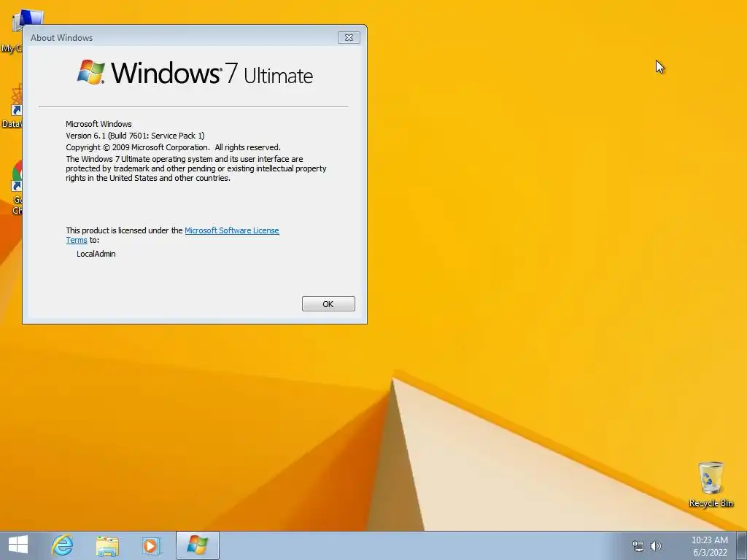Screen dimensions: 747x560
Task: Click the Show desktop strip
Action: pos(741,545)
